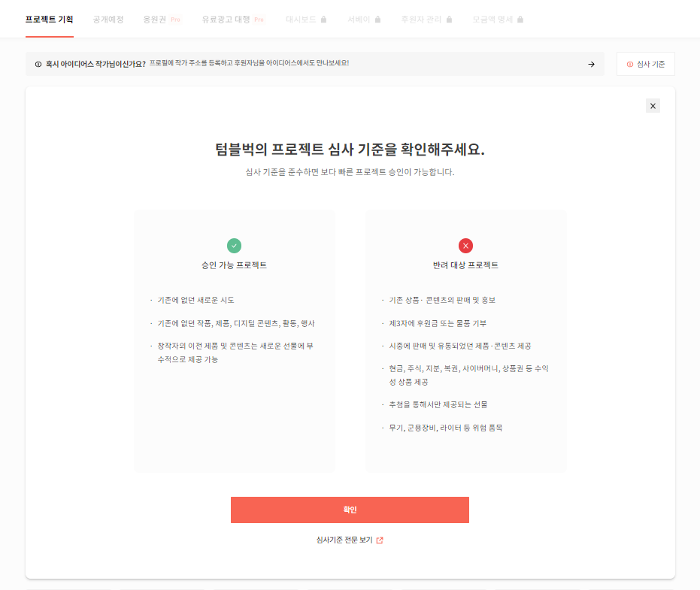Screen dimensions: 700x590
Task: Click the text 시중에 판매 및 유통되었던 제품
Action: [x=460, y=346]
